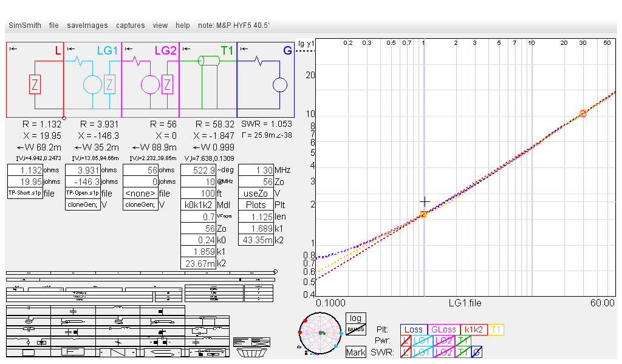Click the GLoss plot button
The width and height of the screenshot is (622, 364).
[x=443, y=329]
